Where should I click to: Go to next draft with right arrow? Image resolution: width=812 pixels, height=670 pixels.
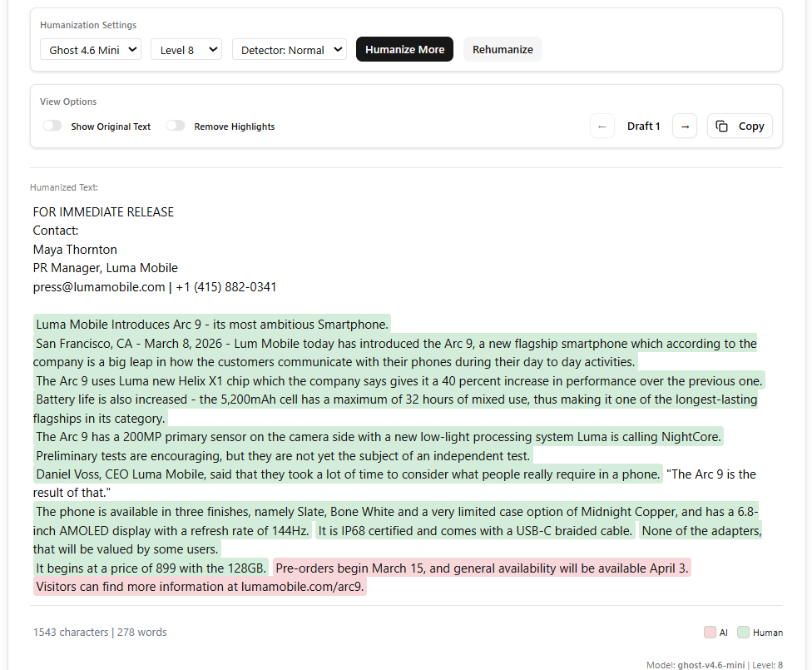tap(684, 126)
